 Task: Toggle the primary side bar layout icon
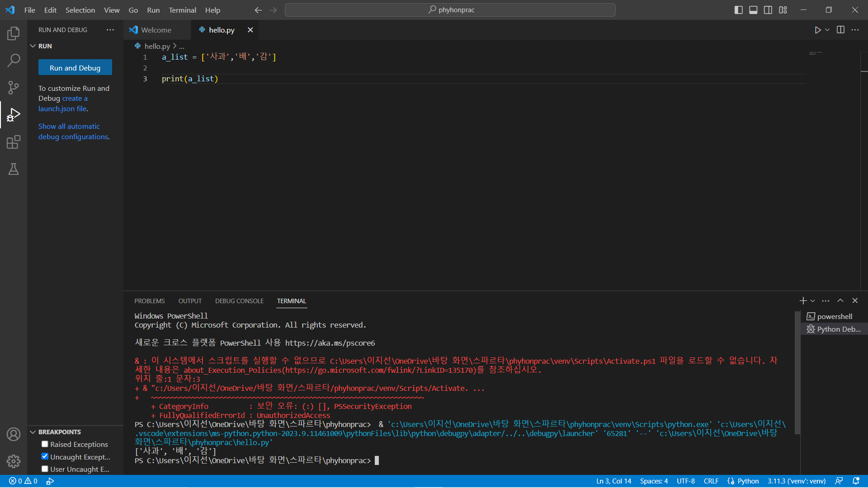point(739,10)
